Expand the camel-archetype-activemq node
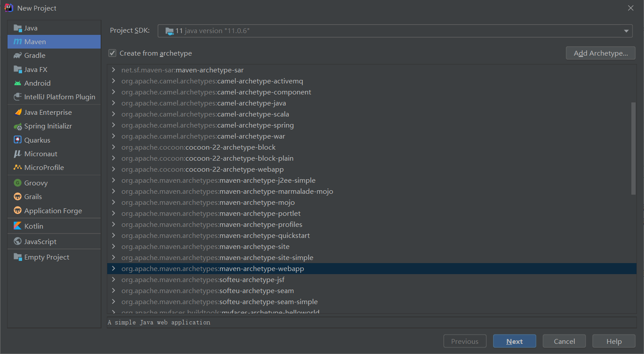Viewport: 644px width, 354px height. pos(113,81)
